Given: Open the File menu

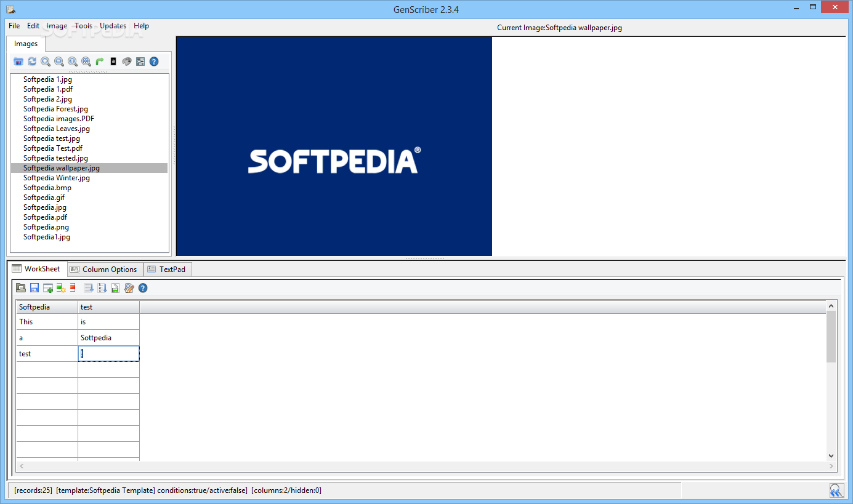Looking at the screenshot, I should coord(14,26).
